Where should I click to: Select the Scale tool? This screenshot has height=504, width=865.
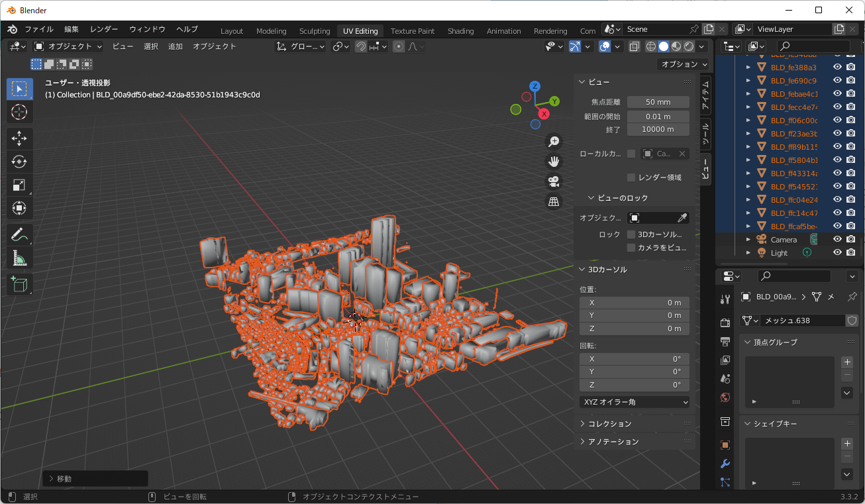click(19, 185)
